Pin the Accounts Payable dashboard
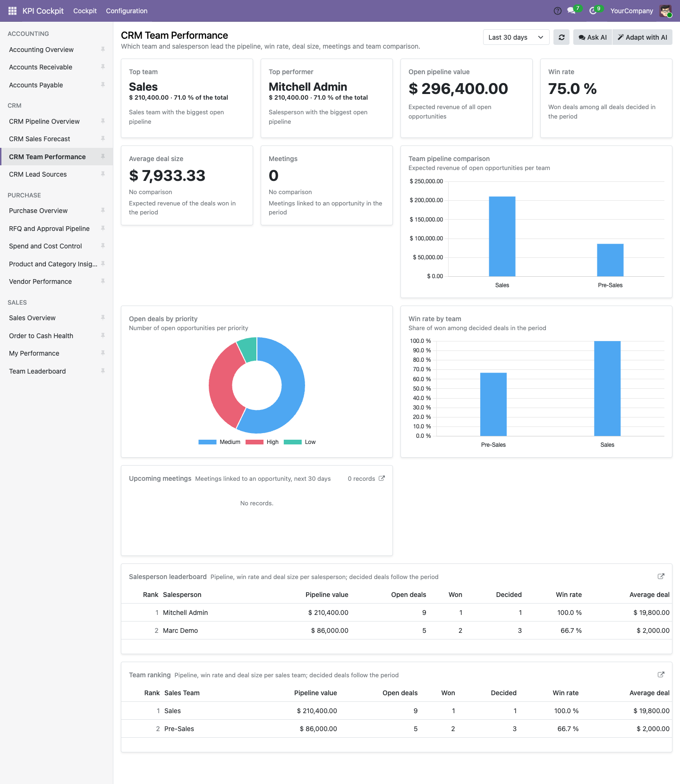The width and height of the screenshot is (680, 784). pos(103,85)
